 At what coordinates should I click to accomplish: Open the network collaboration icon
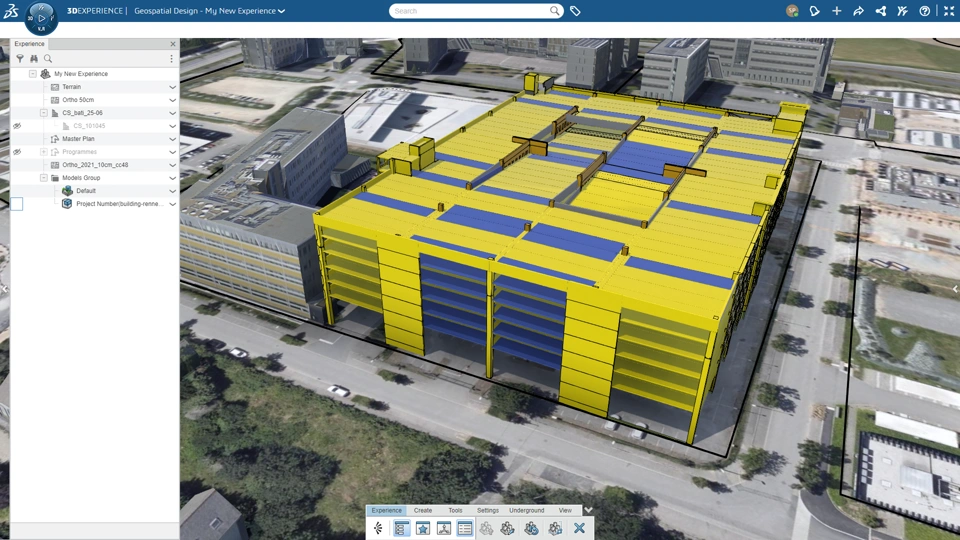(880, 11)
